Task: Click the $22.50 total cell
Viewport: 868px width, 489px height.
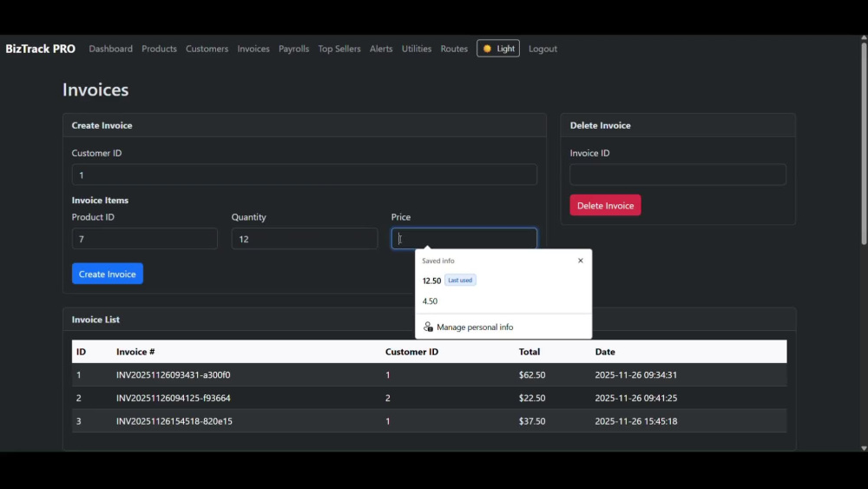Action: pyautogui.click(x=532, y=398)
